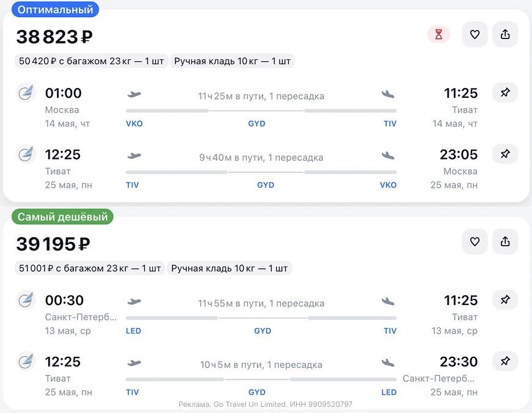The height and width of the screenshot is (413, 532).
Task: Open the LED departure airport code
Action: coord(133,331)
